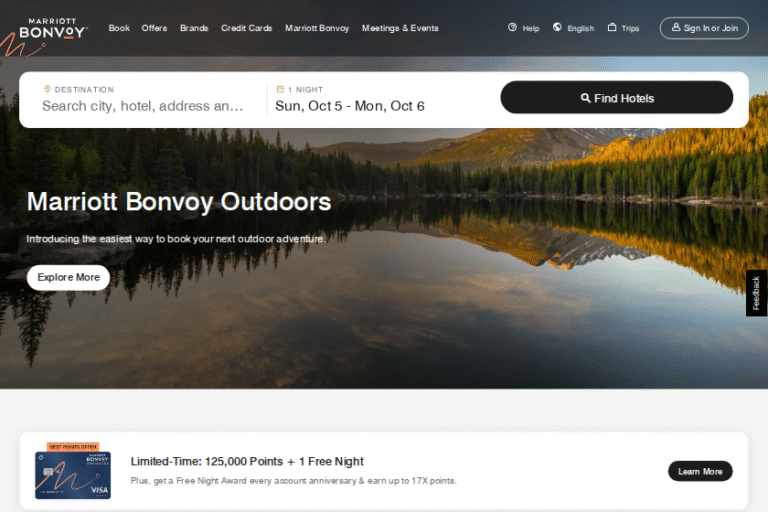Click the user profile icon in Sign In
Image resolution: width=768 pixels, height=512 pixels.
click(676, 27)
